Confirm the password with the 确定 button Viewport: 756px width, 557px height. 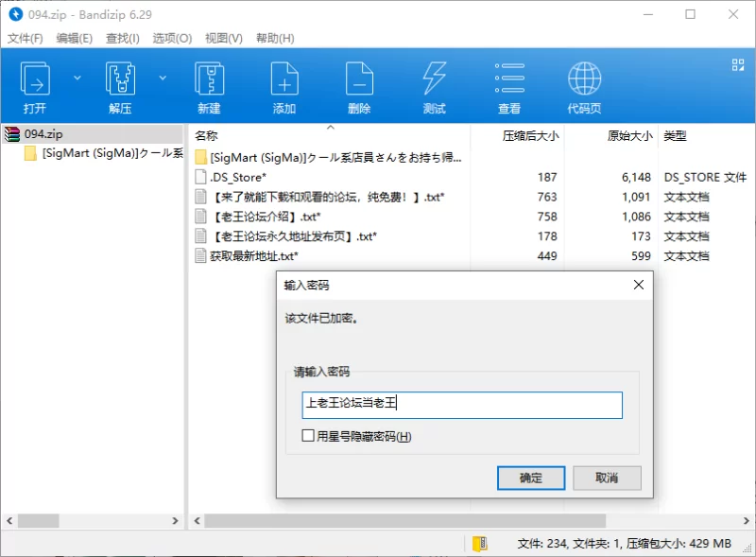[x=531, y=478]
